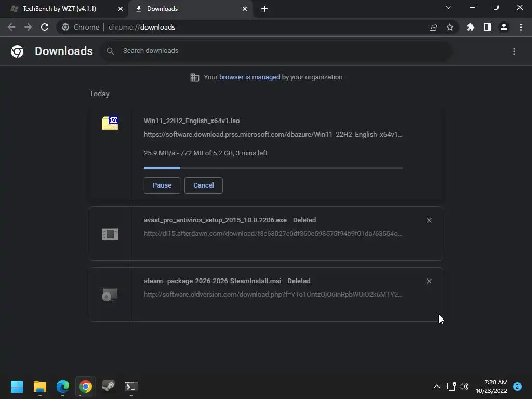Reload the Downloads page
Image resolution: width=532 pixels, height=399 pixels.
pyautogui.click(x=45, y=27)
